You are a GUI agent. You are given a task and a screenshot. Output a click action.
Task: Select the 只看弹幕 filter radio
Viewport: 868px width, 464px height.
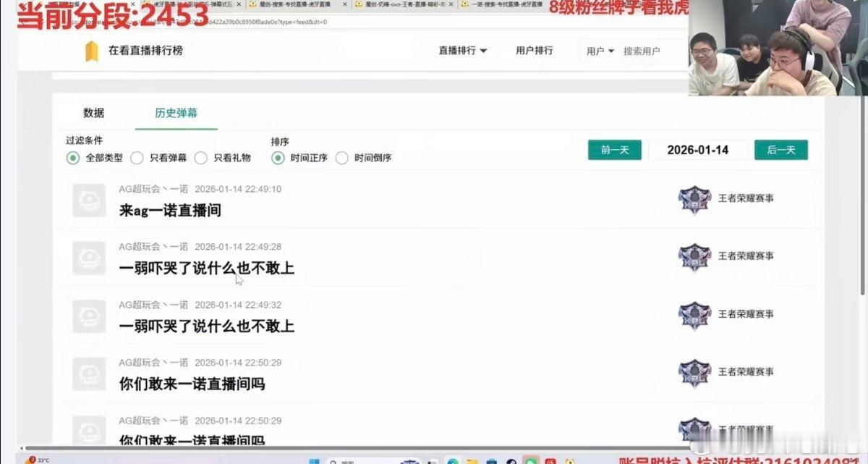coord(137,158)
